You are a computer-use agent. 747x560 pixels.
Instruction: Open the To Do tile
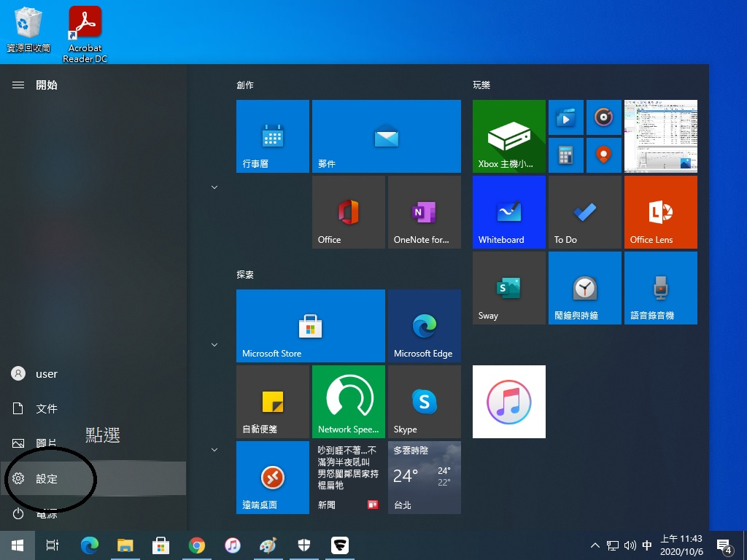coord(585,212)
